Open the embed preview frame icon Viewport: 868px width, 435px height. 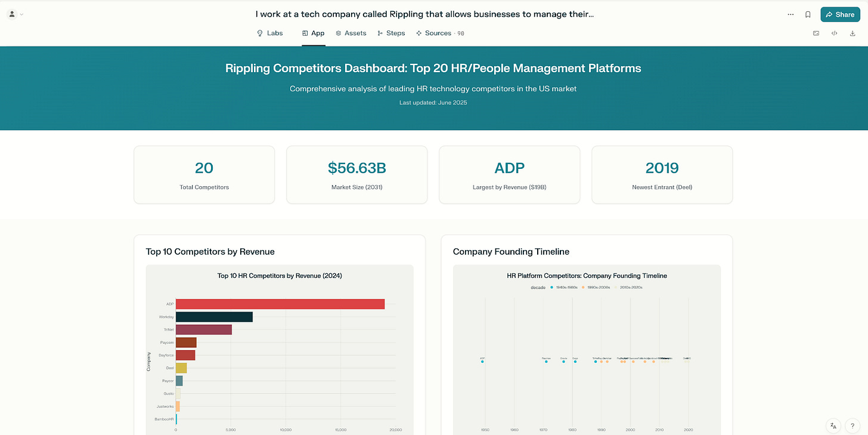[816, 33]
